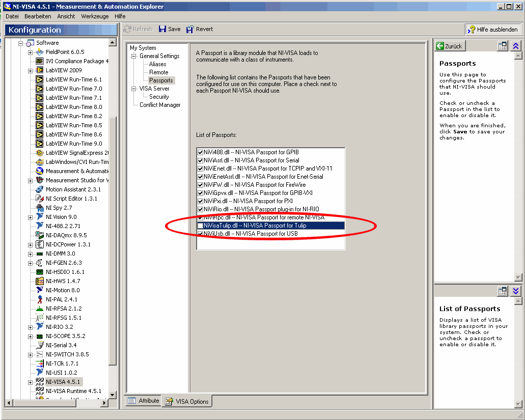
Task: Select Remote in General Settings
Action: [159, 72]
